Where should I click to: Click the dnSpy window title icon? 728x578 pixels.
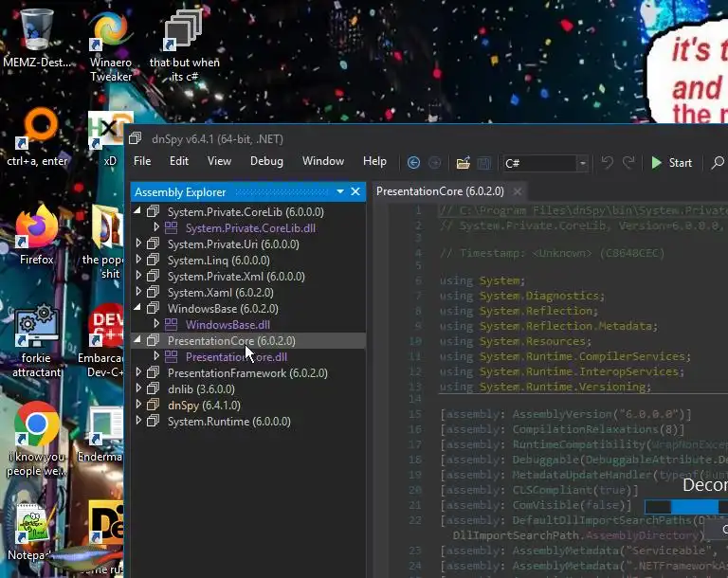pos(136,138)
